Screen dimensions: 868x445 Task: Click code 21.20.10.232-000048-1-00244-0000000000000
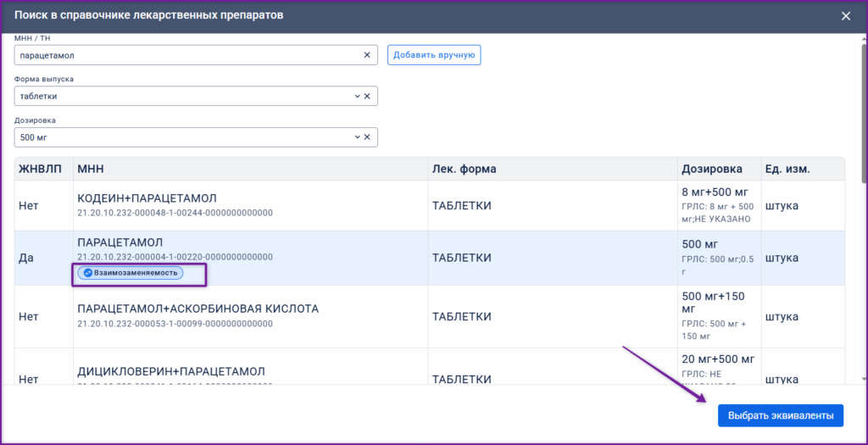click(x=175, y=213)
